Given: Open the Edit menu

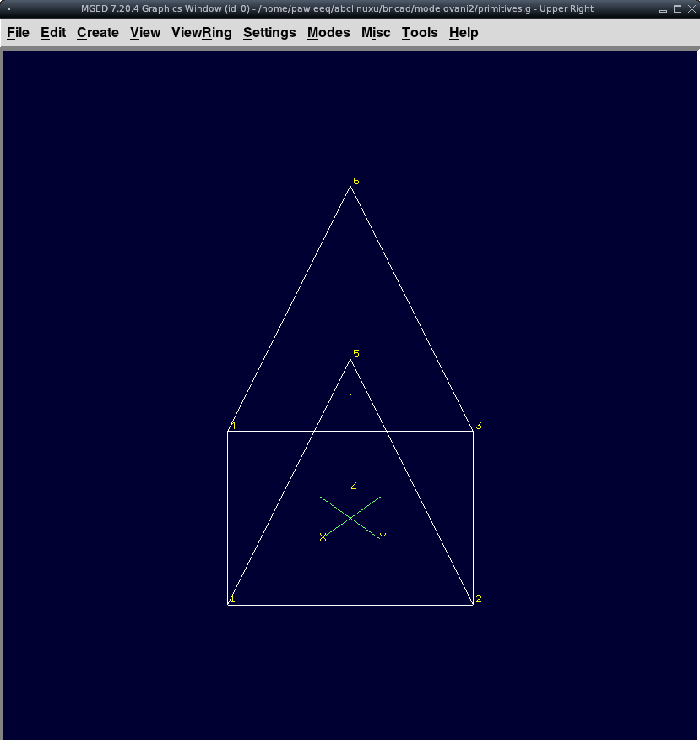Looking at the screenshot, I should click(x=53, y=33).
